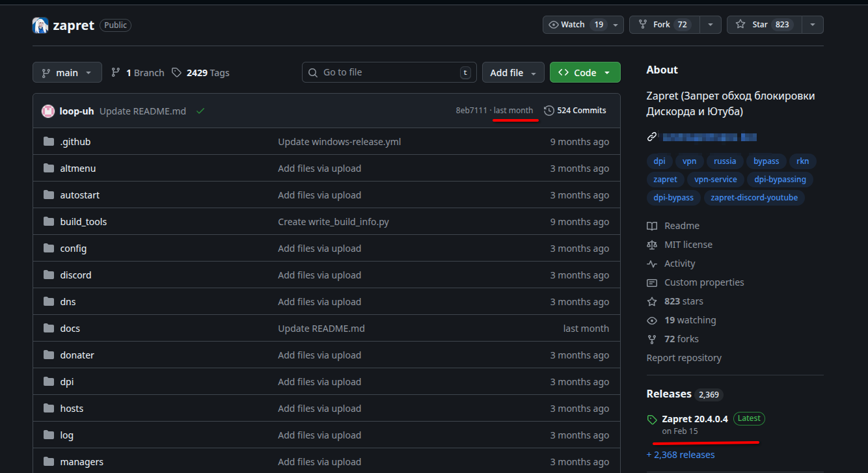Open the docs folder
The height and width of the screenshot is (473, 868).
coord(70,329)
